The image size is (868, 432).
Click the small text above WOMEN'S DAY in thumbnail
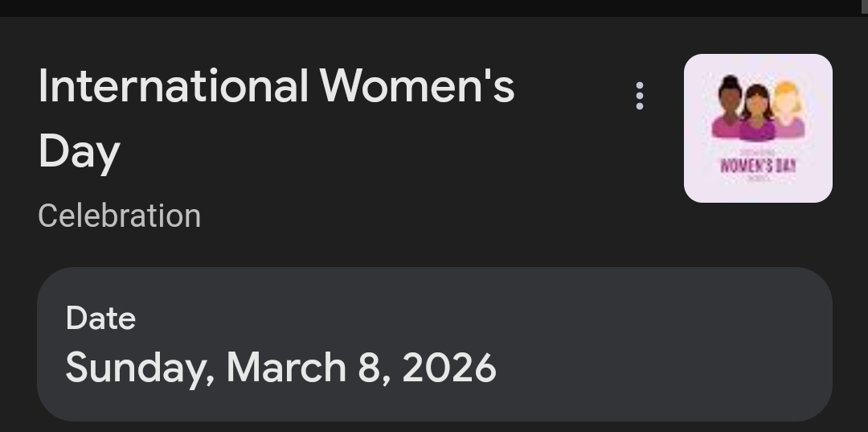click(758, 151)
